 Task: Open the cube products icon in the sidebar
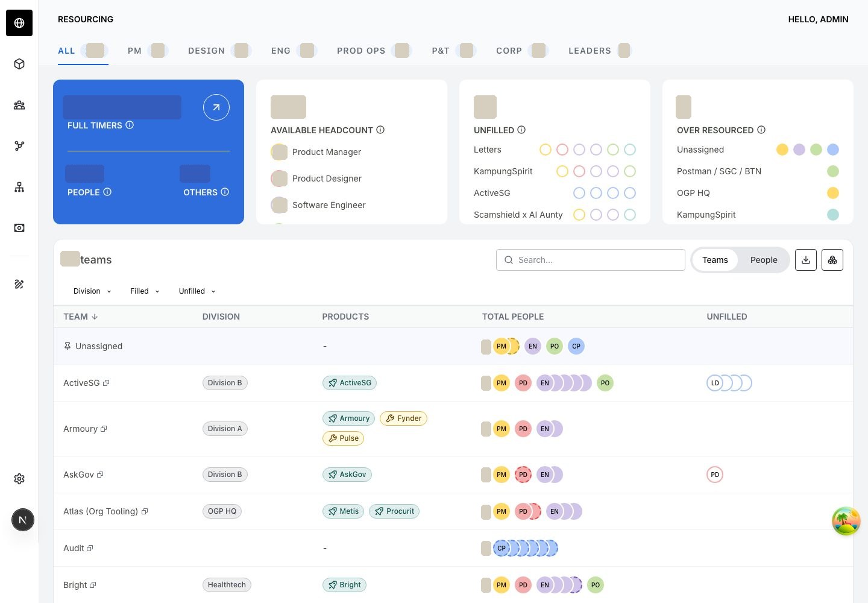(x=19, y=64)
